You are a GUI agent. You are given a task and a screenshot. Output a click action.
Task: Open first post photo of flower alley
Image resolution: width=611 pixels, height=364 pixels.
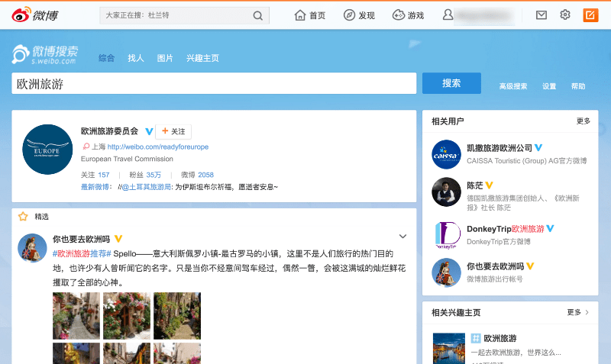[x=76, y=316]
